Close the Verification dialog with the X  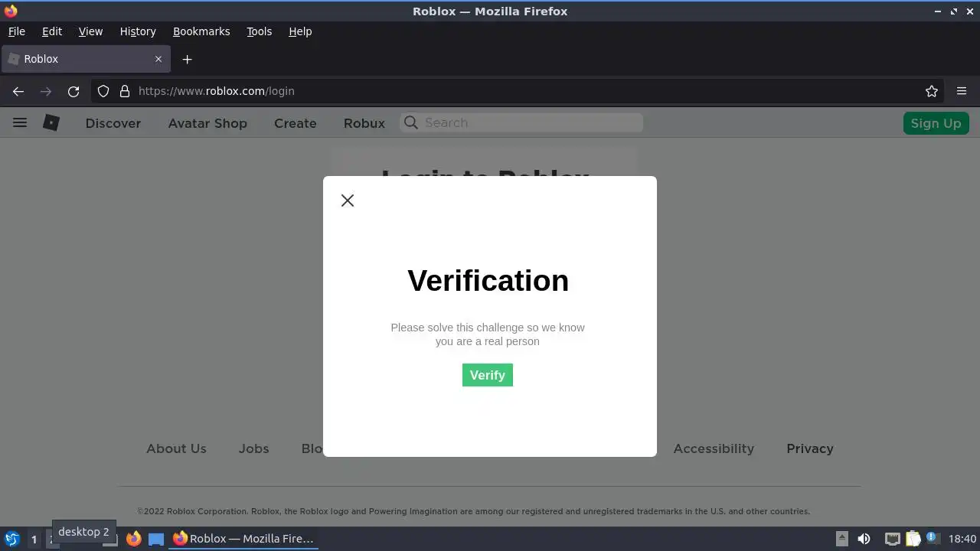pos(348,201)
